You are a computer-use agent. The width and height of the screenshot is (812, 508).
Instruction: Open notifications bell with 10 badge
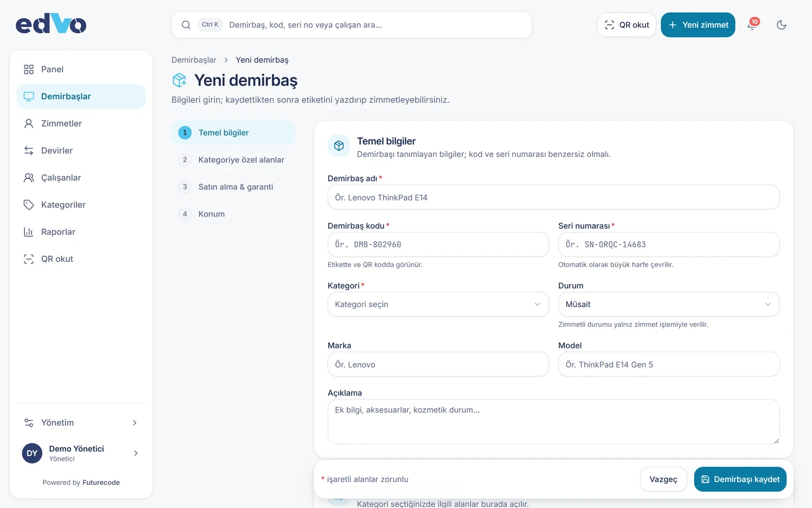(752, 25)
